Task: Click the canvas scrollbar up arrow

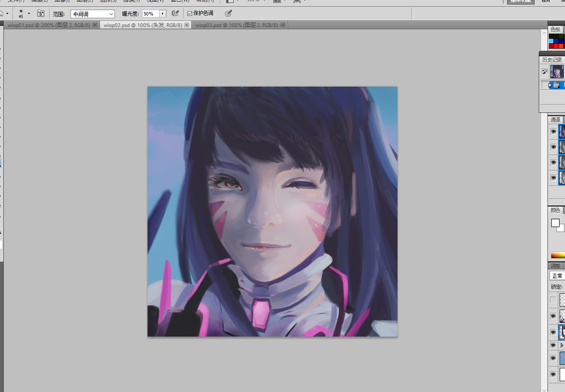Action: [x=544, y=33]
